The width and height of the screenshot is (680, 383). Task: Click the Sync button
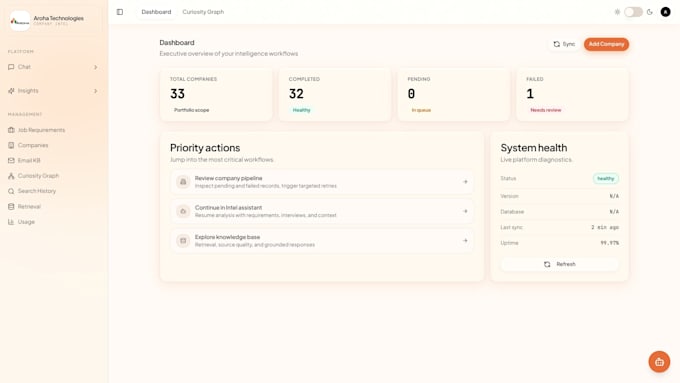pos(564,44)
